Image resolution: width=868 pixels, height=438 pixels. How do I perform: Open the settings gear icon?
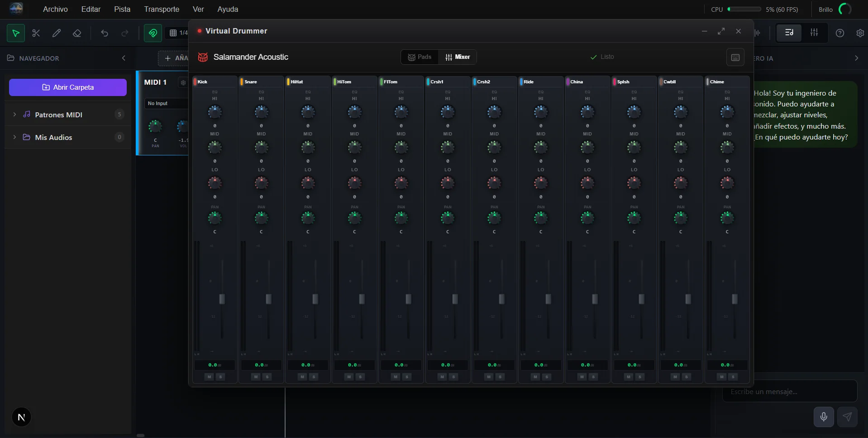point(860,33)
